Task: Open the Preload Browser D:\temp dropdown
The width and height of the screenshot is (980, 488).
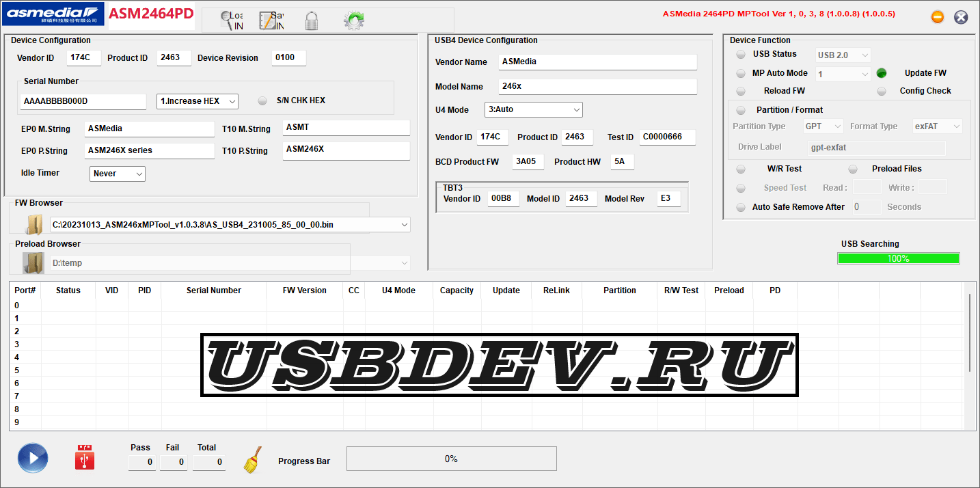Action: [230, 262]
